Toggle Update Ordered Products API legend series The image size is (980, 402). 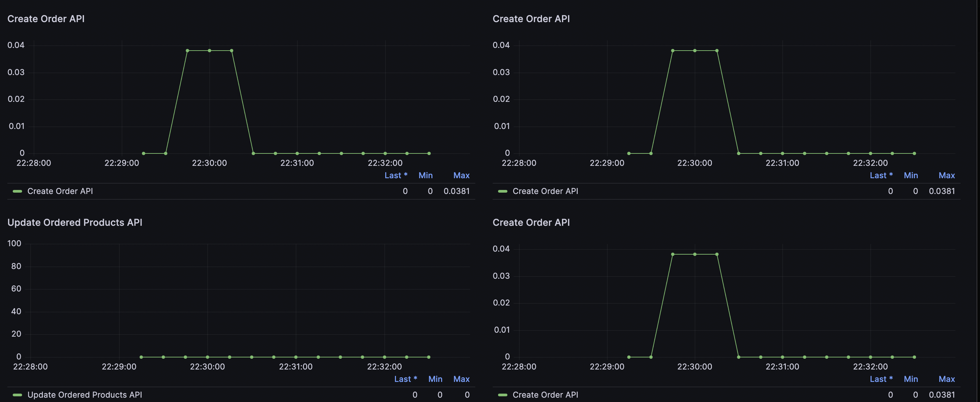tap(84, 395)
